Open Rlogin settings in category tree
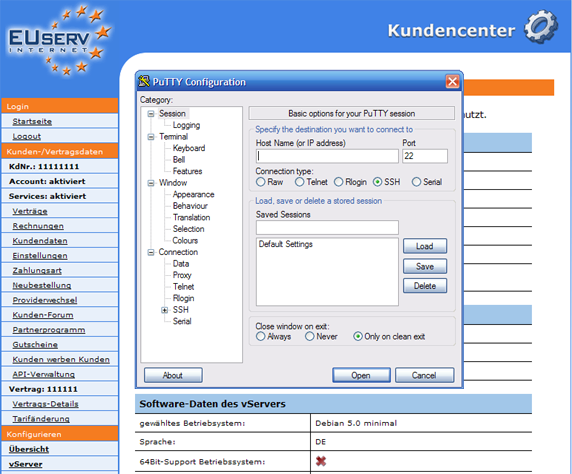Viewport: 572px width, 474px height. point(183,298)
